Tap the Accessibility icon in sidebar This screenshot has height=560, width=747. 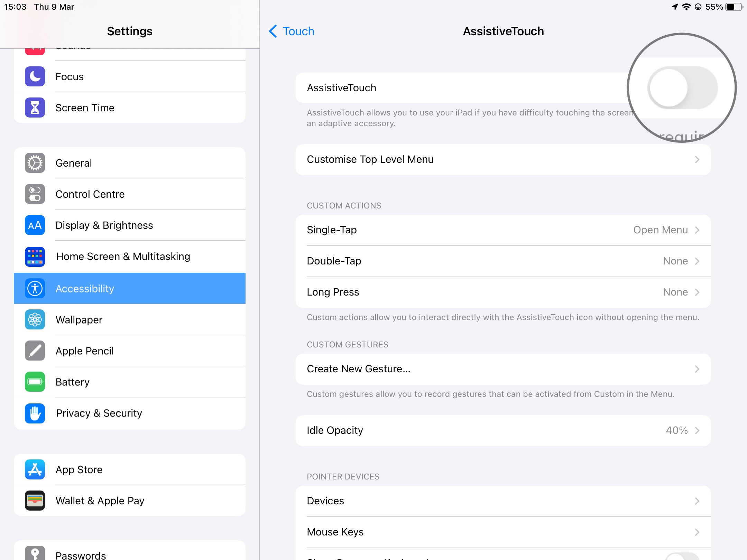(x=35, y=288)
